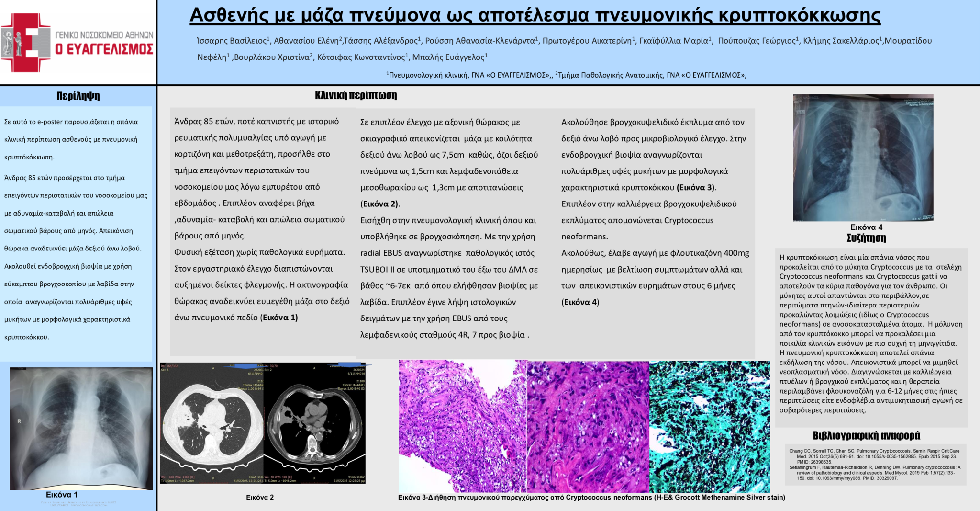The height and width of the screenshot is (511, 980).
Task: Click the Εικόνα 3 Cryptococcus neoformans caption
Action: point(591,497)
